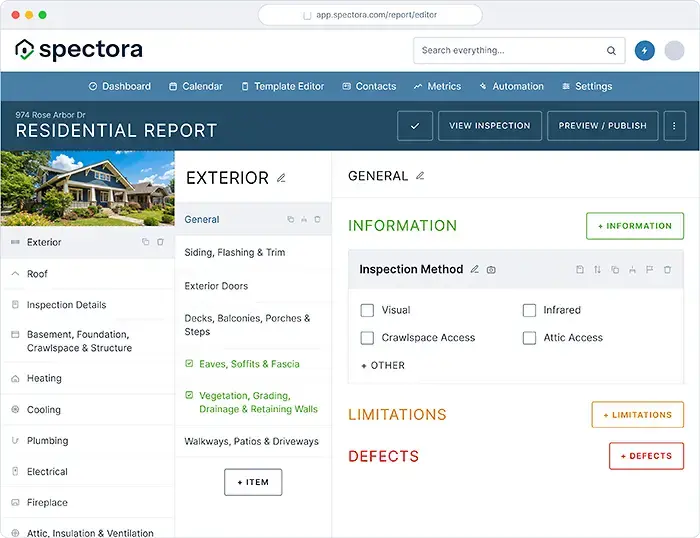Viewport: 700px width, 538px height.
Task: Delete the General item via trash icon
Action: click(317, 219)
